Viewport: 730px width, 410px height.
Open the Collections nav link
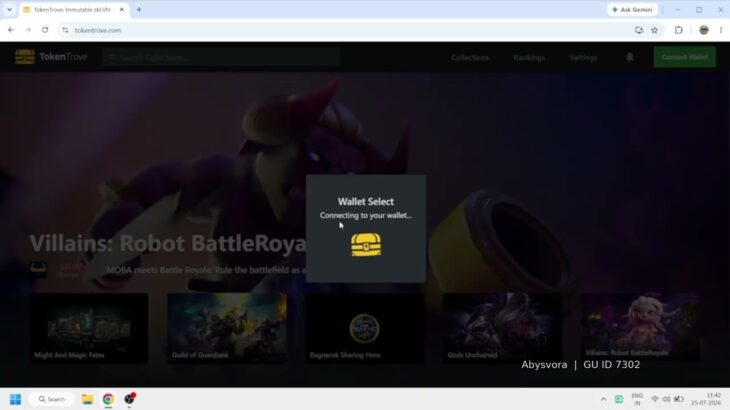[470, 58]
